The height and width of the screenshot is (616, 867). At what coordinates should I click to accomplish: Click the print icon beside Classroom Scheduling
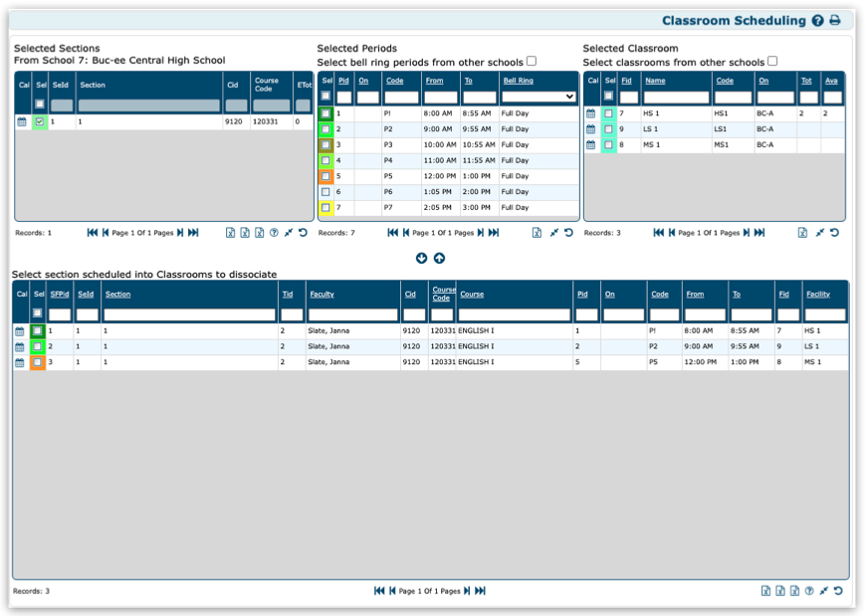click(835, 21)
